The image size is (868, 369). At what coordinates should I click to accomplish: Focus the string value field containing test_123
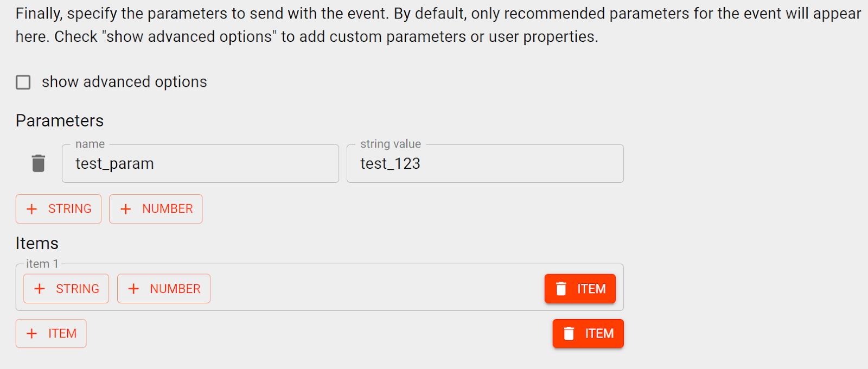[x=485, y=164]
